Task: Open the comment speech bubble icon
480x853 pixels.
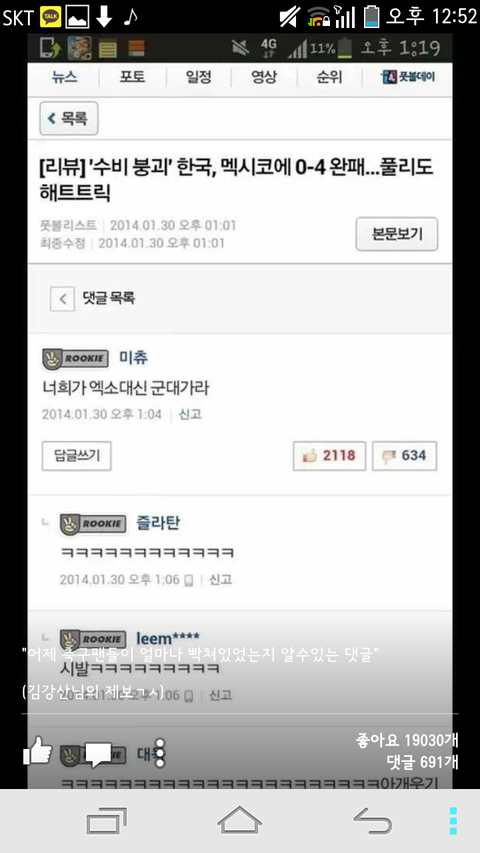Action: pos(99,755)
